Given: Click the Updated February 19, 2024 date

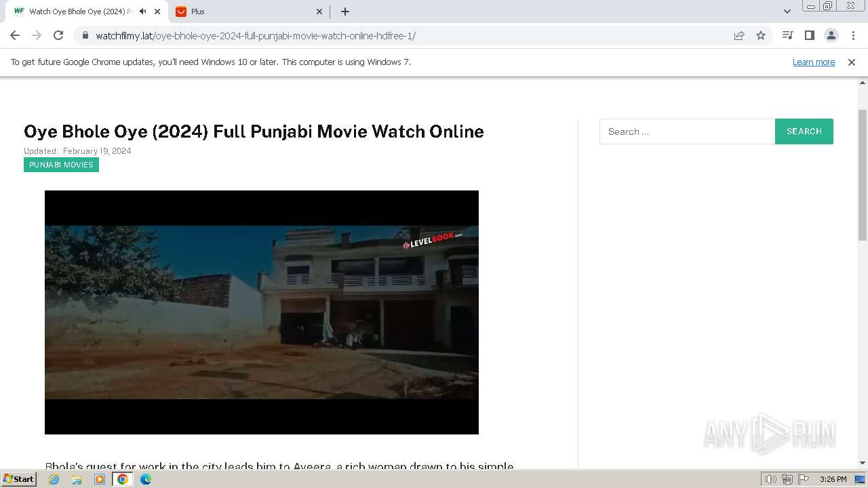Looking at the screenshot, I should click(x=77, y=151).
